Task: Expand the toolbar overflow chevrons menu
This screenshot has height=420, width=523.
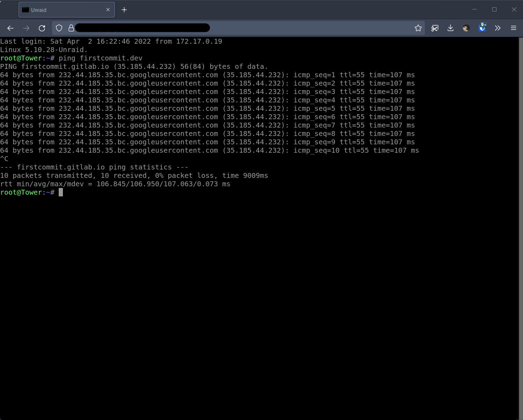Action: (x=498, y=28)
